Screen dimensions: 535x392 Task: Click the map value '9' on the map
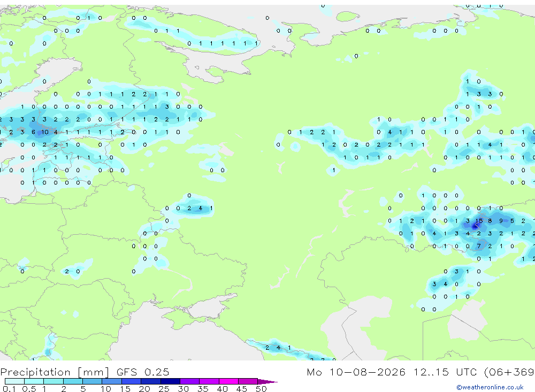point(501,221)
